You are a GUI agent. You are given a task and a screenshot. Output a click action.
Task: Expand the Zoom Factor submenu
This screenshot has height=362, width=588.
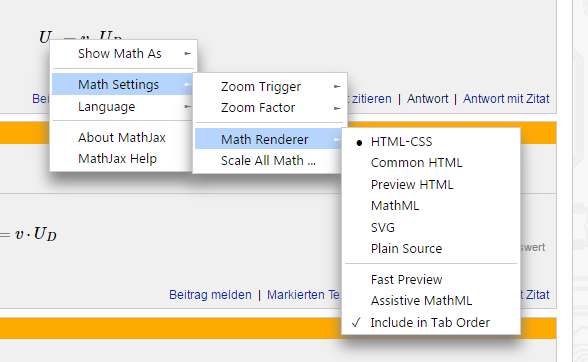coord(270,108)
